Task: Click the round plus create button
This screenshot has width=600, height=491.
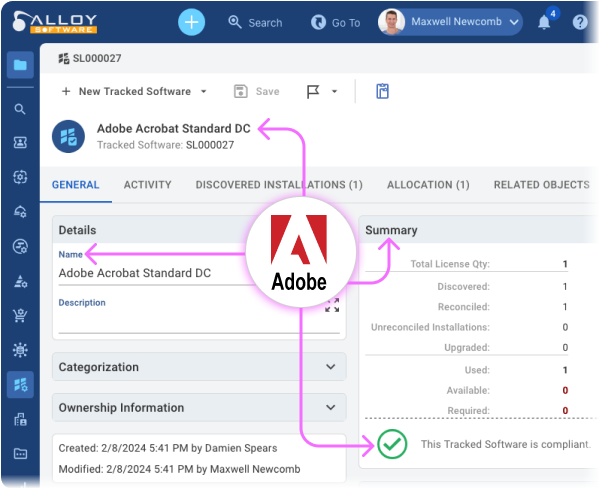Action: (191, 22)
